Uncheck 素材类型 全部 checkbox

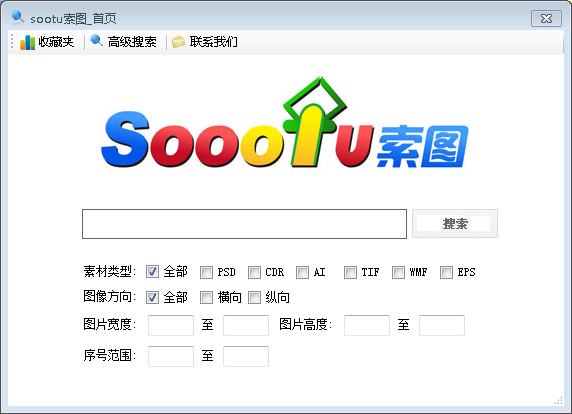click(x=152, y=272)
